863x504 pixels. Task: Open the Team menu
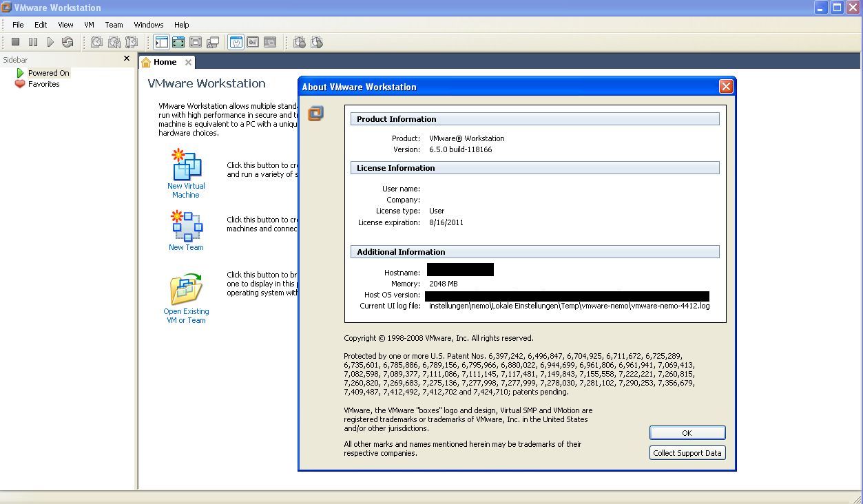114,25
